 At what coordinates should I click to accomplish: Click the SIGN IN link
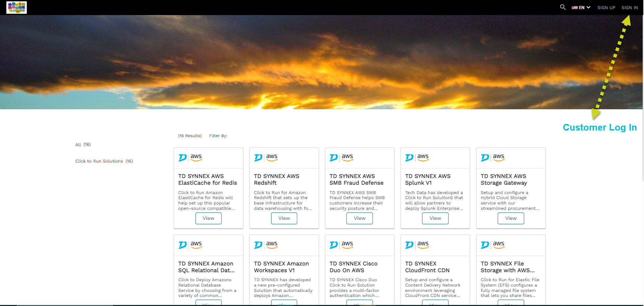click(x=630, y=7)
